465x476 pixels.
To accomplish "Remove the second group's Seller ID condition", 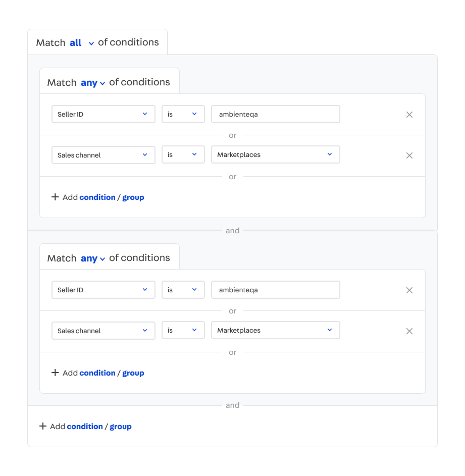I will coord(409,290).
